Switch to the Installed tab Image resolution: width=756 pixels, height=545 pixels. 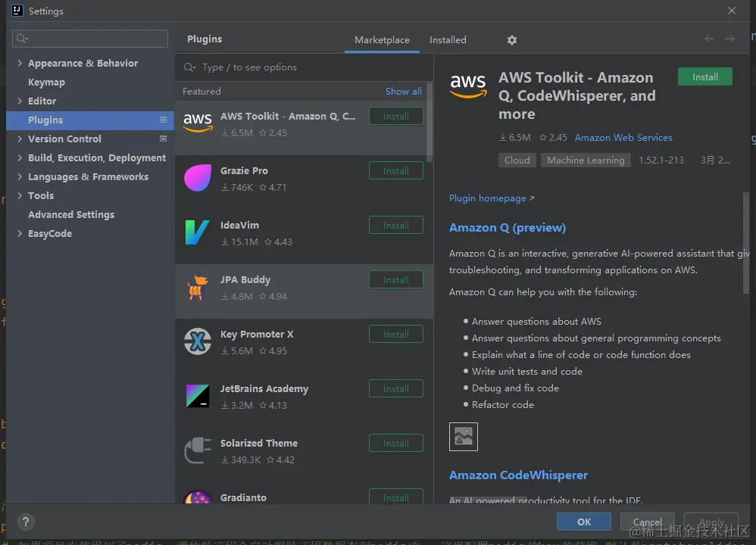(x=448, y=40)
